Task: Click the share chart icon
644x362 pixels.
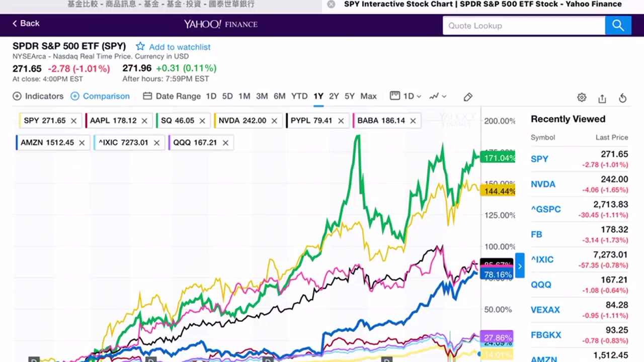Action: coord(602,98)
